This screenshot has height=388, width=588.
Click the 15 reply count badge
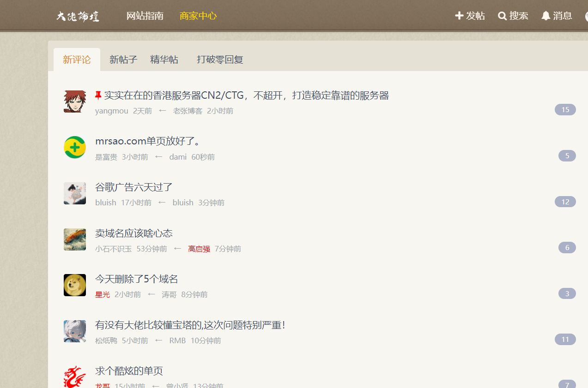click(x=565, y=110)
